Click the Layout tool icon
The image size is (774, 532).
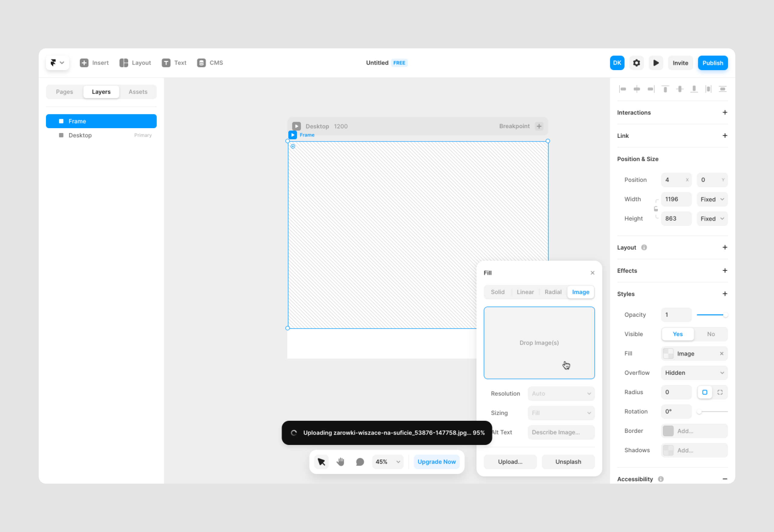(x=125, y=63)
